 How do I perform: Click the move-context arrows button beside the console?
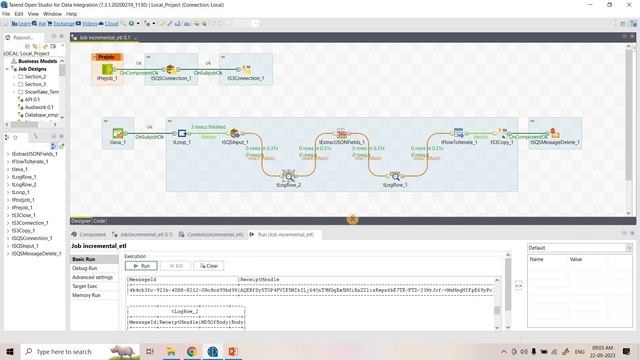pos(519,285)
